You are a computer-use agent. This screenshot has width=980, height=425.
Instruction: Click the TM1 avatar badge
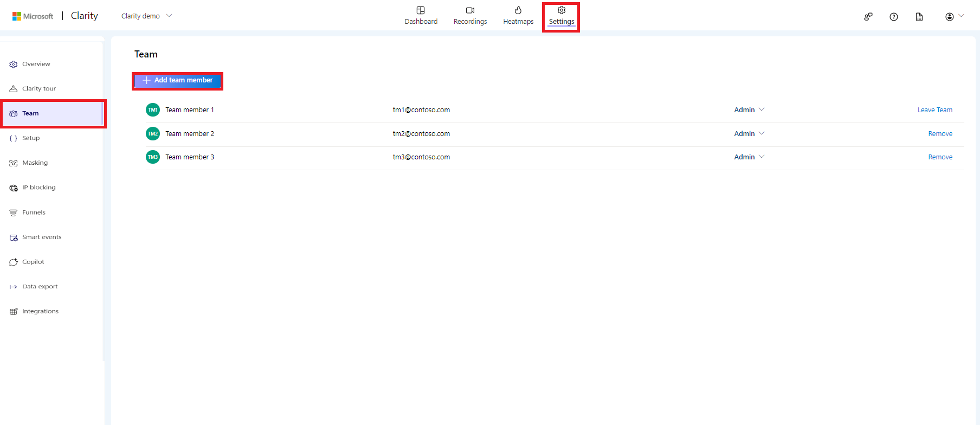(153, 110)
